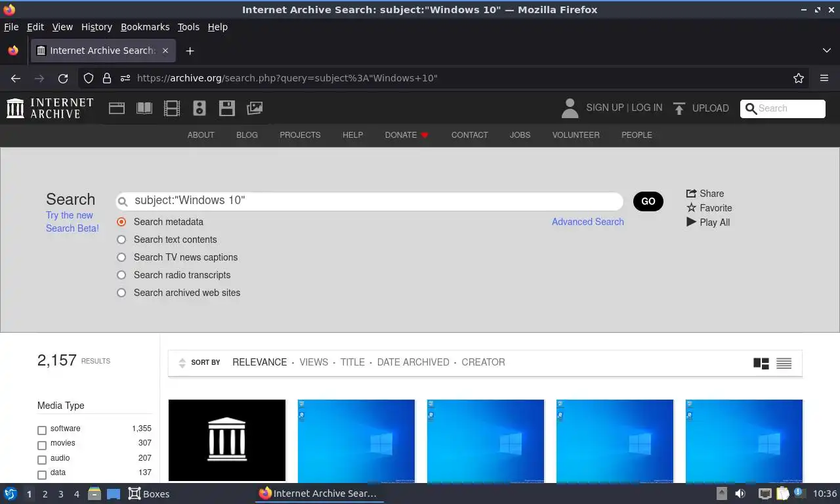Open the Web (Wayback) media icon
This screenshot has width=840, height=504.
coord(117,108)
